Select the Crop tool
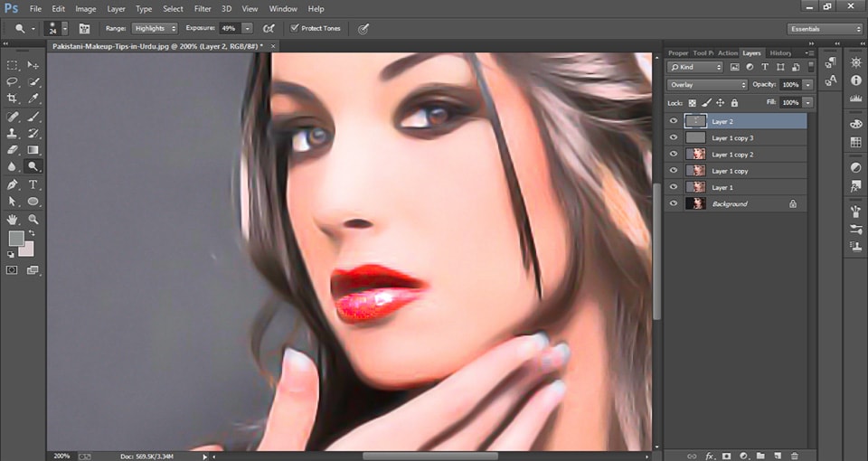868x461 pixels. (x=13, y=99)
